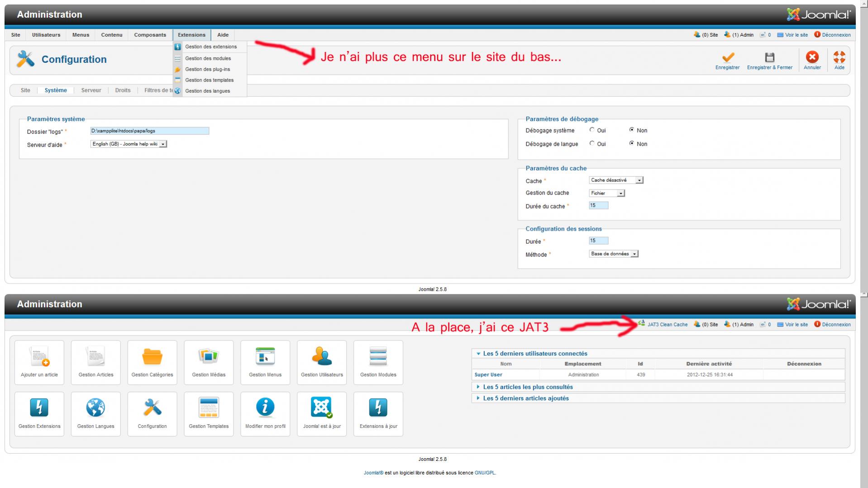Open the Cache dropdown
This screenshot has height=488, width=868.
pyautogui.click(x=616, y=180)
